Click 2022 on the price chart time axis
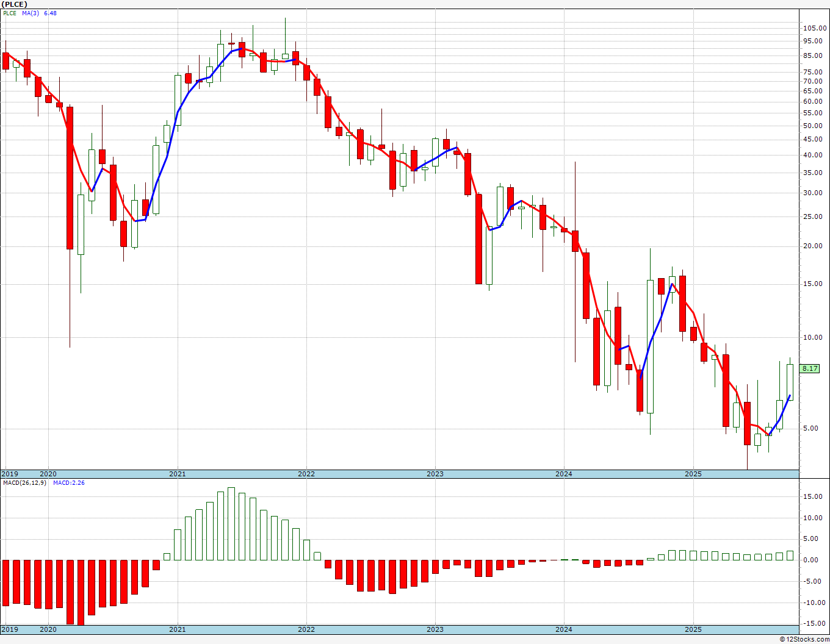The height and width of the screenshot is (644, 830). tap(306, 474)
